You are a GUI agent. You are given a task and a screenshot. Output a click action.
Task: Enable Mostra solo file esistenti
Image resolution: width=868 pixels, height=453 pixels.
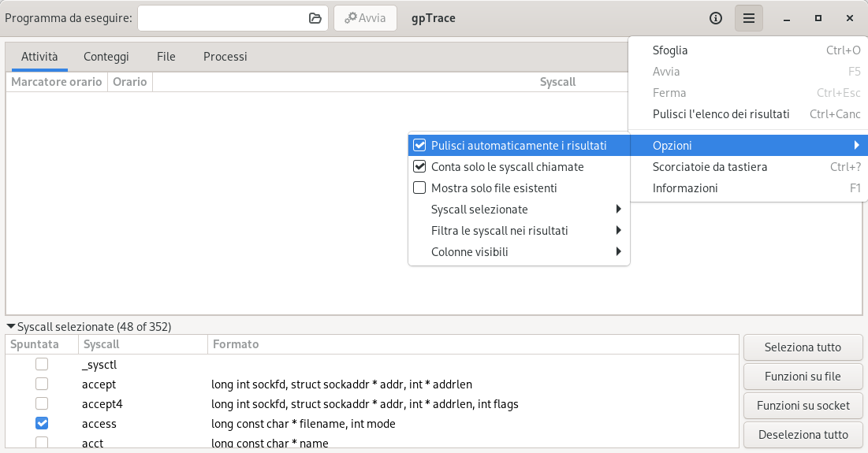(519, 188)
